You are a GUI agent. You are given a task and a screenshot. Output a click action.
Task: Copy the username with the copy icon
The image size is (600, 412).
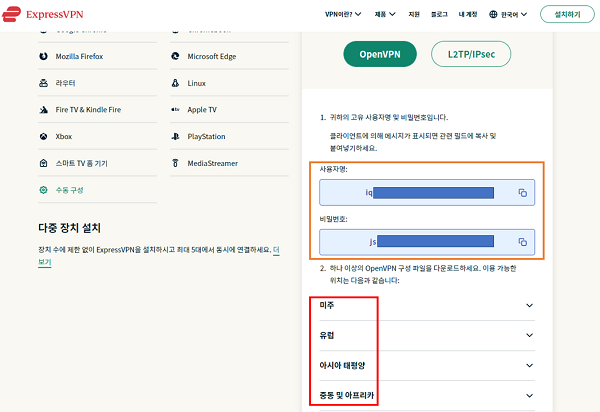click(x=523, y=193)
